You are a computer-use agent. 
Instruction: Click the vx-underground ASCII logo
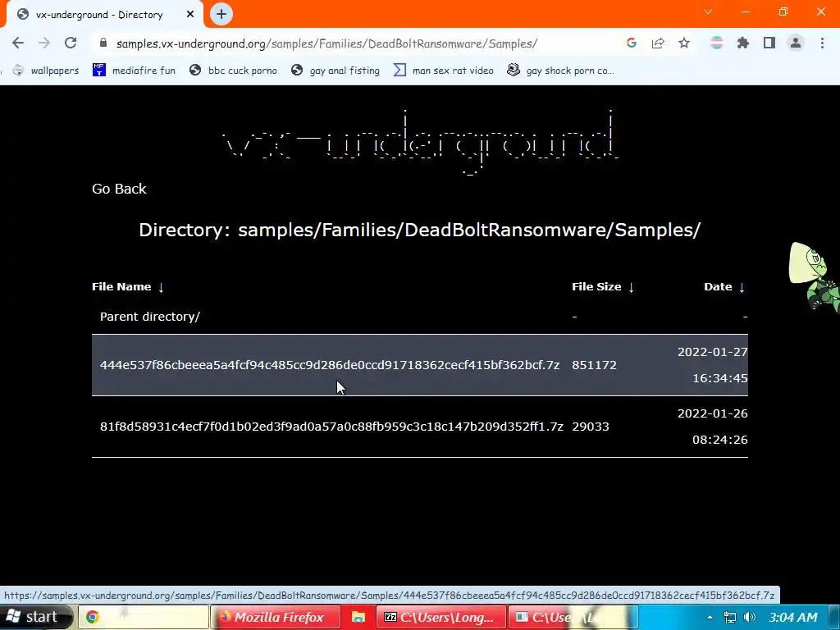[421, 142]
